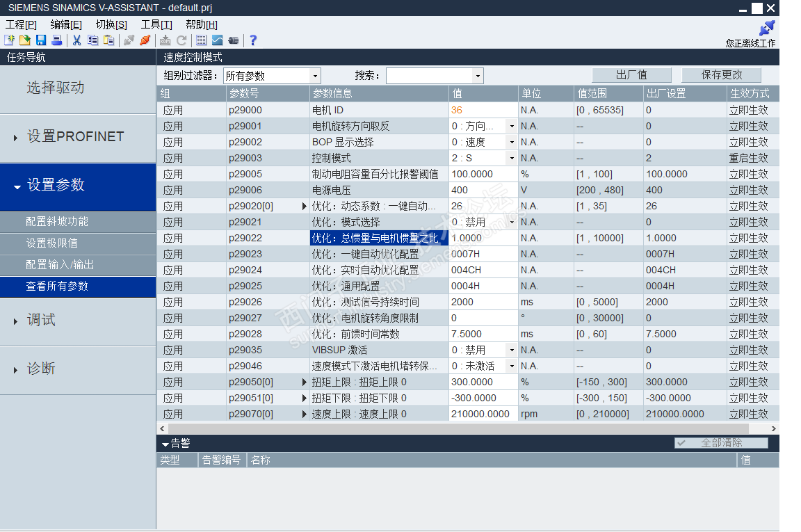Open p29002 BOP display value dropdown

(x=511, y=142)
